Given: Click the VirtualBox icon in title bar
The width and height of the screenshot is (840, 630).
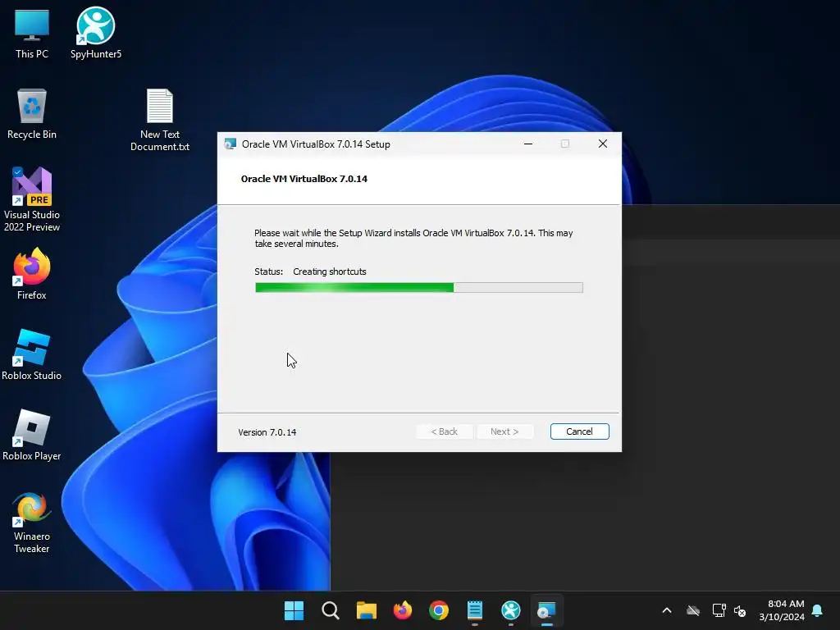Looking at the screenshot, I should pyautogui.click(x=231, y=144).
